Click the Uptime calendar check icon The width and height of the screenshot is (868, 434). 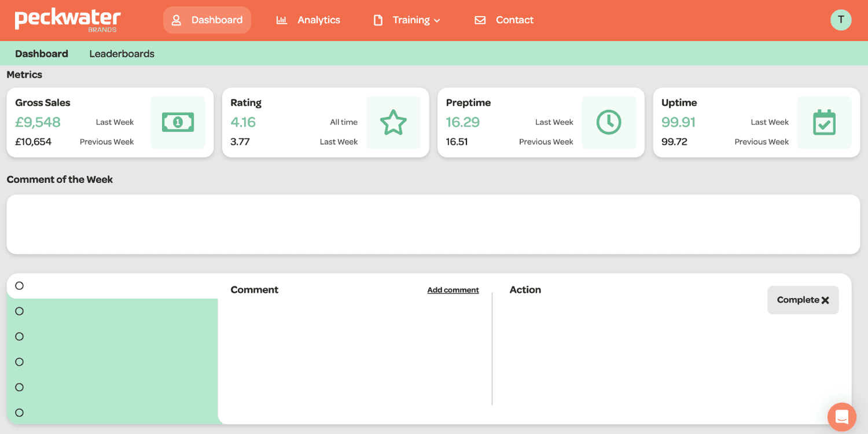coord(824,122)
